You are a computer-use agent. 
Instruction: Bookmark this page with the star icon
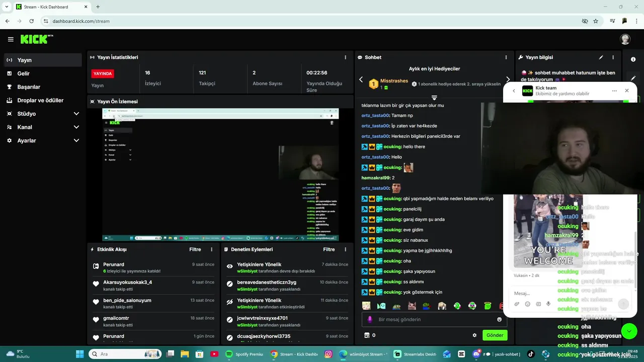(596, 21)
